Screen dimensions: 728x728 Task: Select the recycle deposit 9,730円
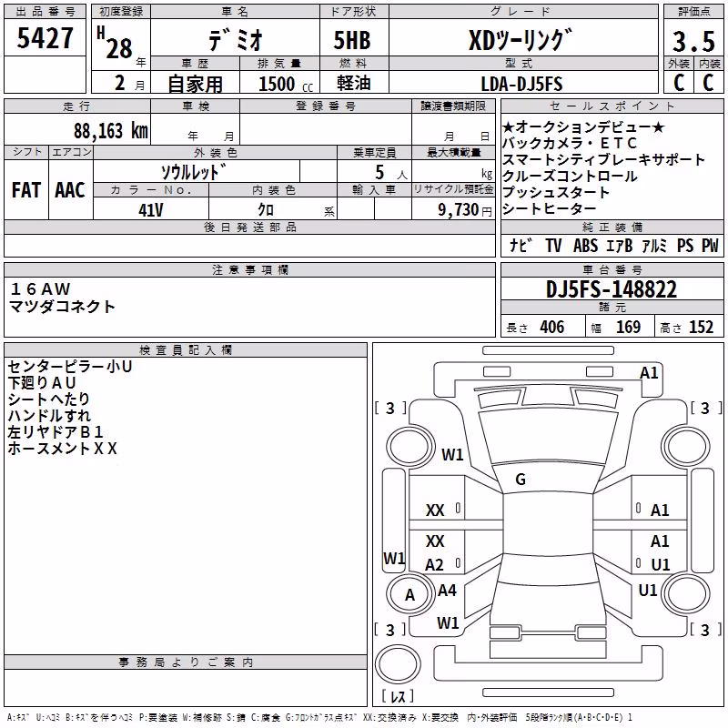(x=465, y=210)
